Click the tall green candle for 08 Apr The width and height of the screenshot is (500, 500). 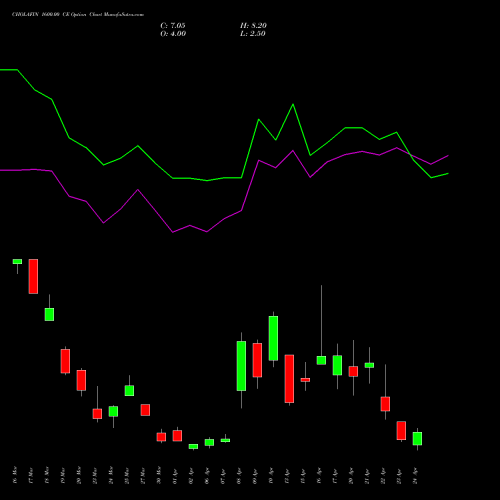(x=241, y=366)
